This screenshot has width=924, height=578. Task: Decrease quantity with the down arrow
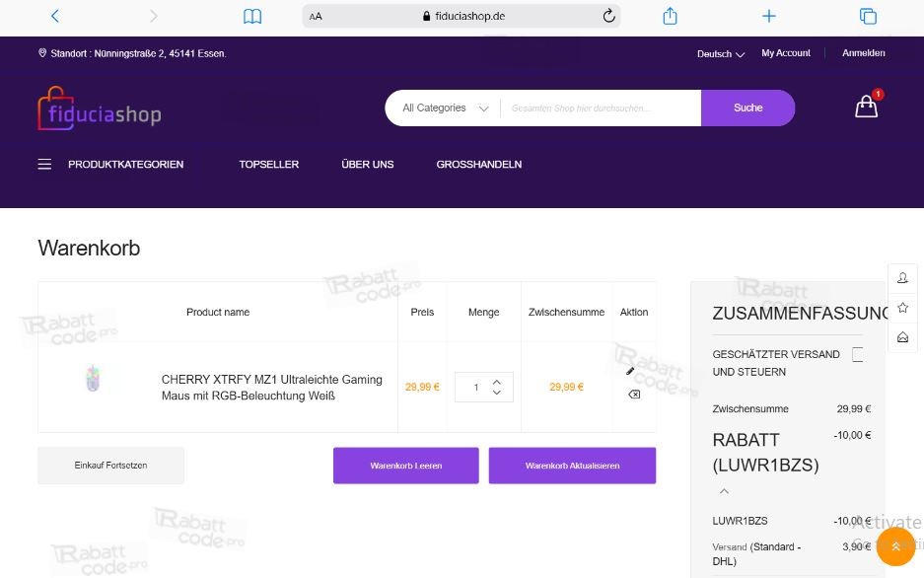[496, 393]
